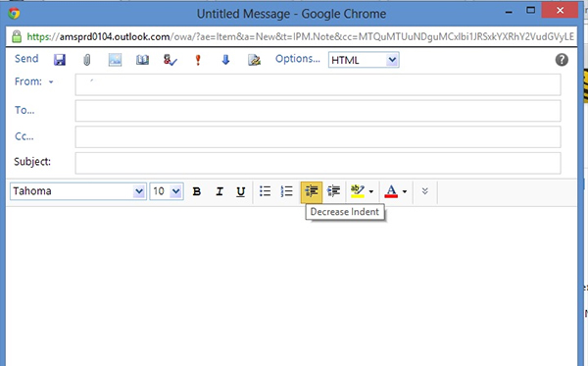Click the green padlock security icon
The width and height of the screenshot is (588, 366).
pos(17,36)
